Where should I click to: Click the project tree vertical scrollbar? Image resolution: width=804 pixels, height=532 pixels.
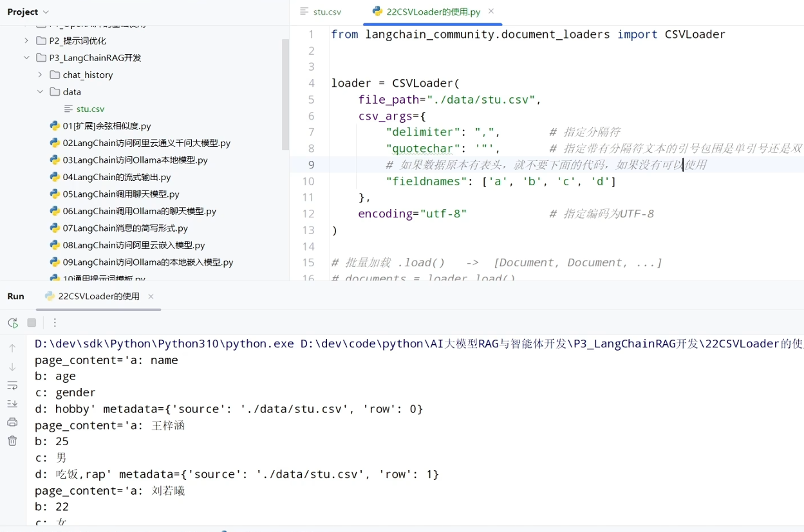pyautogui.click(x=285, y=95)
